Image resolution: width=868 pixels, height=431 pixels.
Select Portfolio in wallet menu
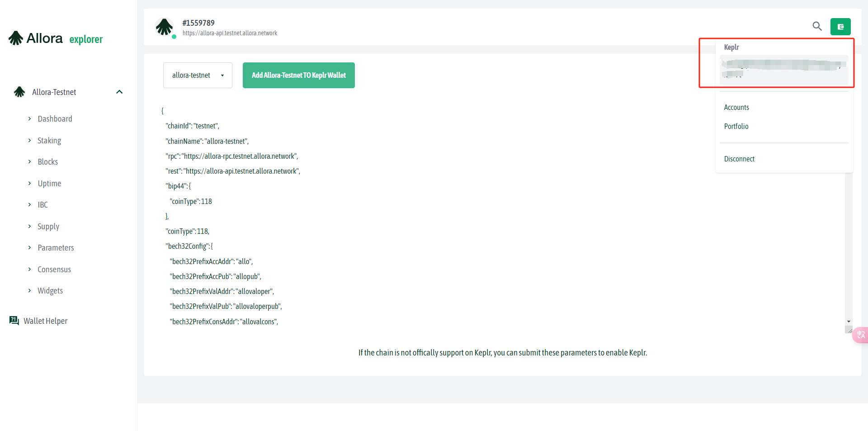click(x=736, y=126)
